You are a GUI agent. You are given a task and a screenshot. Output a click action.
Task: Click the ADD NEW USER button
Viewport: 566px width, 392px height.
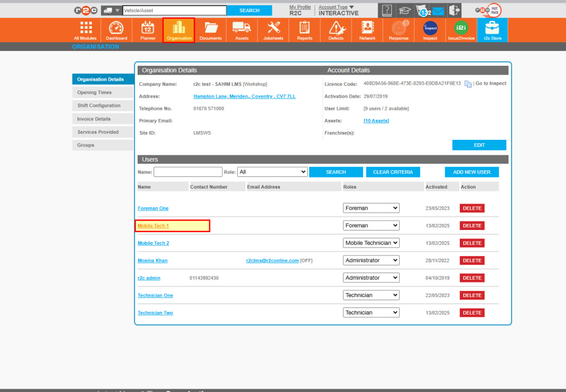[471, 172]
